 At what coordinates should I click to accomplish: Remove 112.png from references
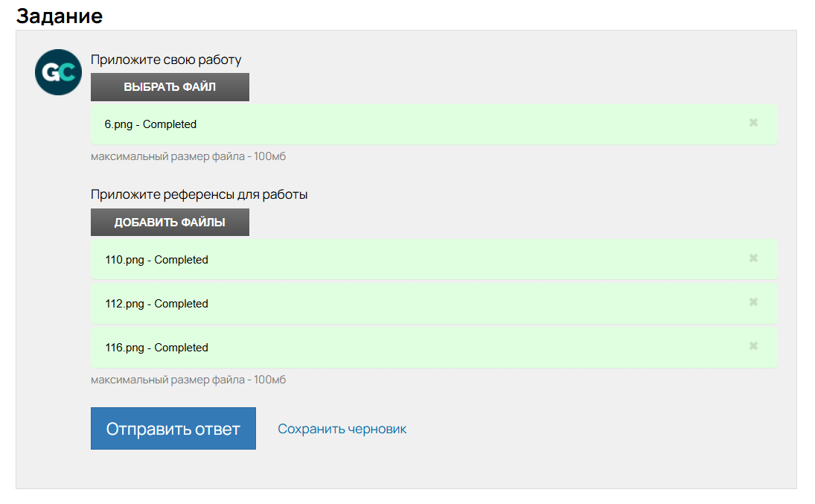[753, 302]
